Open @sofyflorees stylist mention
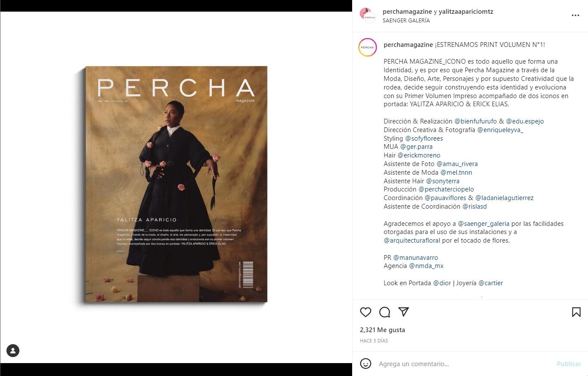Screen dimensions: 588x376 coord(424,139)
